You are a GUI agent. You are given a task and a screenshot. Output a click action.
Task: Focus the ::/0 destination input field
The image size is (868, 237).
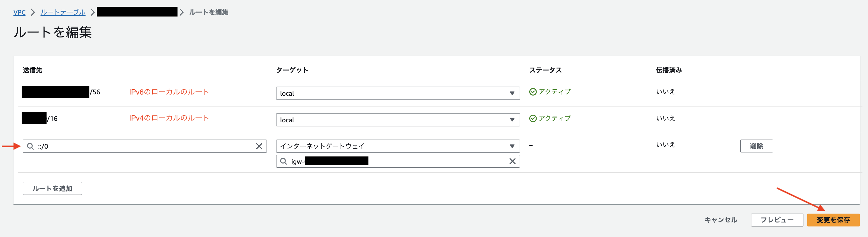click(x=145, y=146)
